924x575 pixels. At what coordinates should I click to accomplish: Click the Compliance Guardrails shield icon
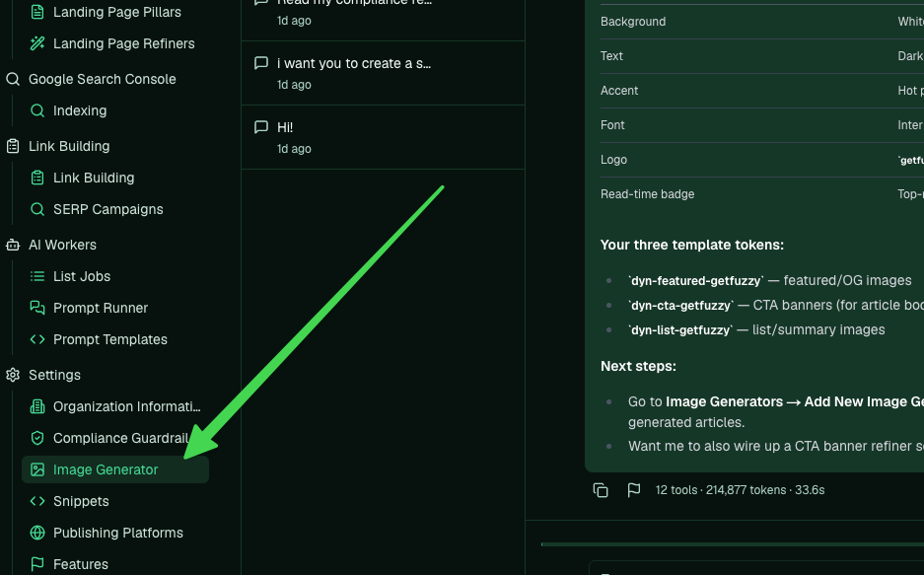coord(37,438)
